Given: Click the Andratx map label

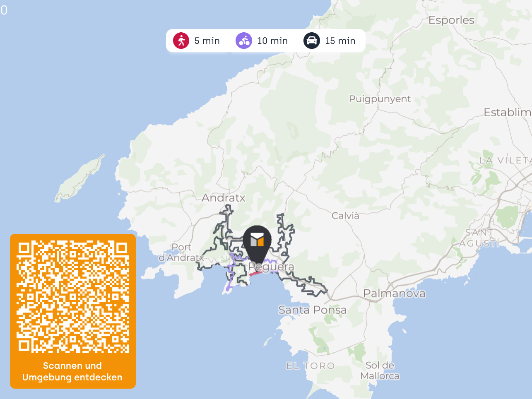Looking at the screenshot, I should pos(224,198).
